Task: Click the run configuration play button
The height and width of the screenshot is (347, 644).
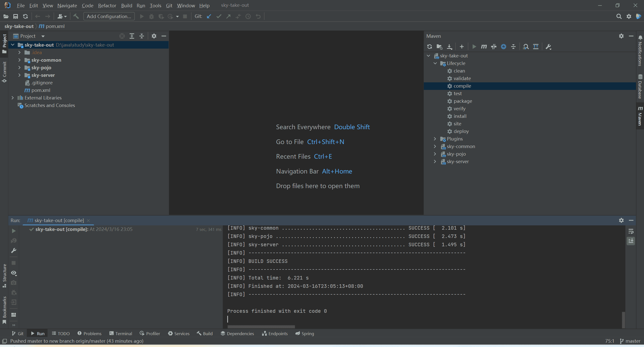Action: (x=141, y=16)
